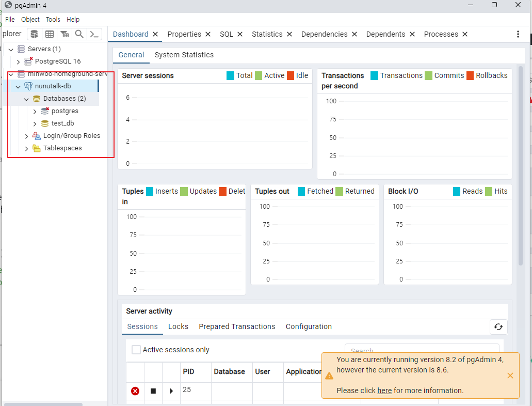Cancel active query for PID 25

coord(153,391)
